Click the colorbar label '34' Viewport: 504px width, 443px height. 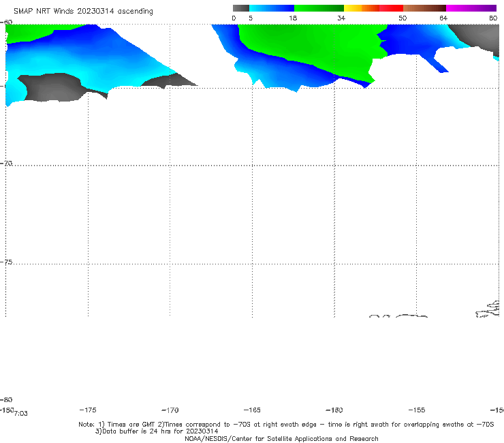tap(341, 18)
